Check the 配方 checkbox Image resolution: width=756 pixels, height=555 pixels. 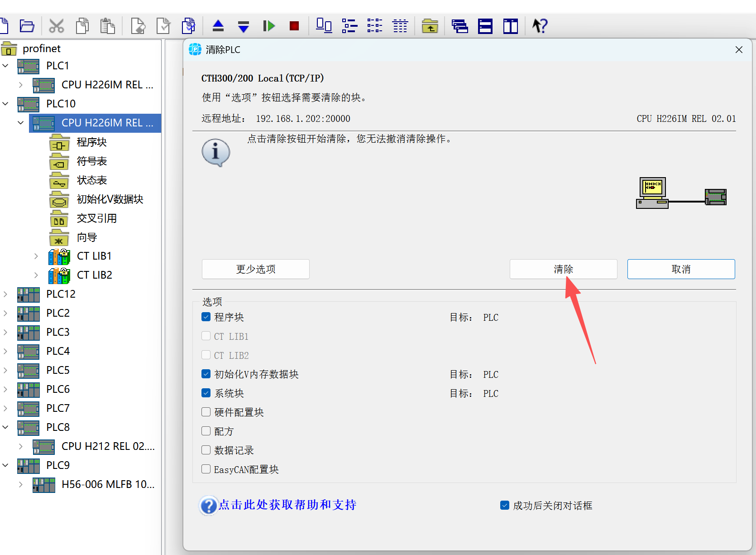pyautogui.click(x=206, y=431)
